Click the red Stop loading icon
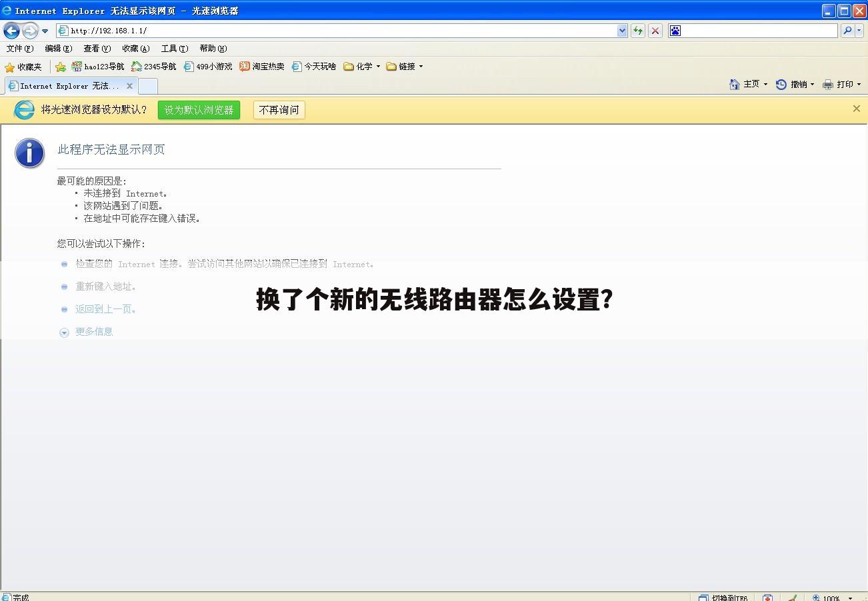The width and height of the screenshot is (868, 601). (x=655, y=31)
